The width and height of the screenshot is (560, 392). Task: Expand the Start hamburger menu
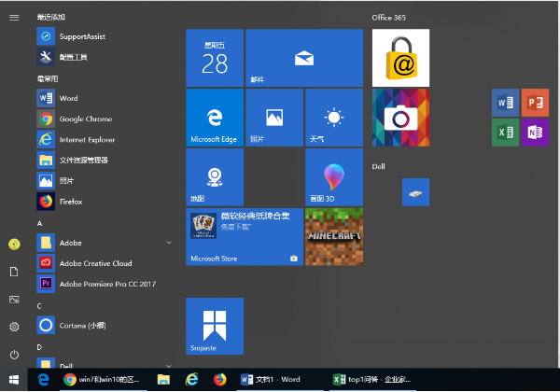pos(14,18)
